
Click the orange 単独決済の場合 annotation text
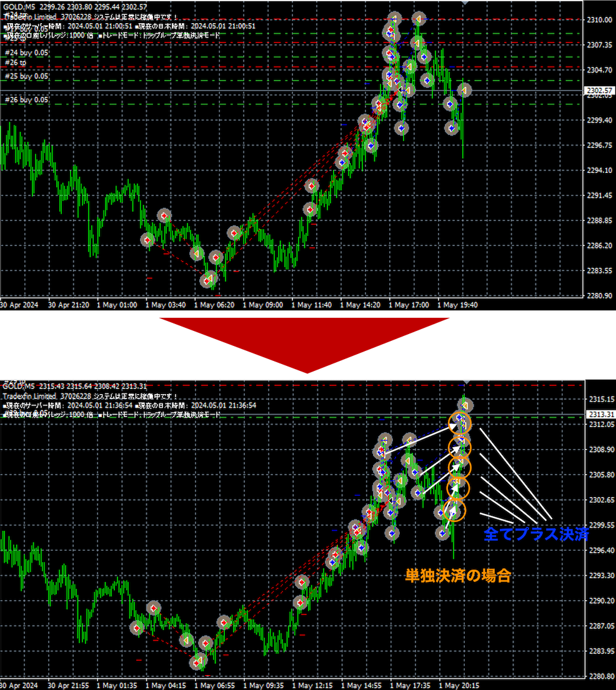pyautogui.click(x=459, y=576)
